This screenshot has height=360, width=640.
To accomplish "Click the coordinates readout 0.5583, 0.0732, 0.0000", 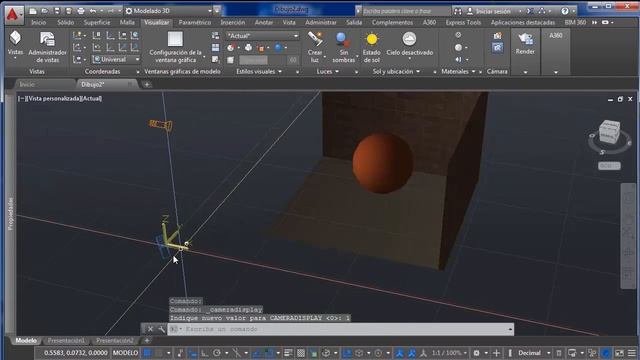I will [76, 353].
